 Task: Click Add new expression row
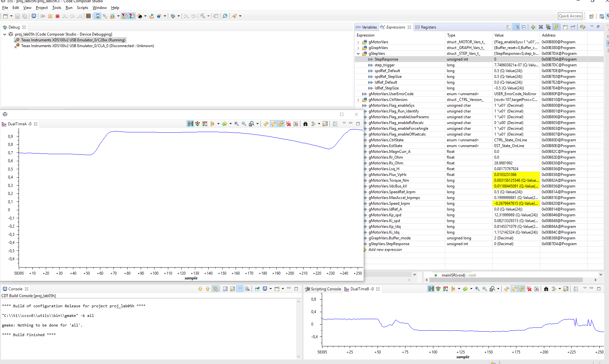385,250
